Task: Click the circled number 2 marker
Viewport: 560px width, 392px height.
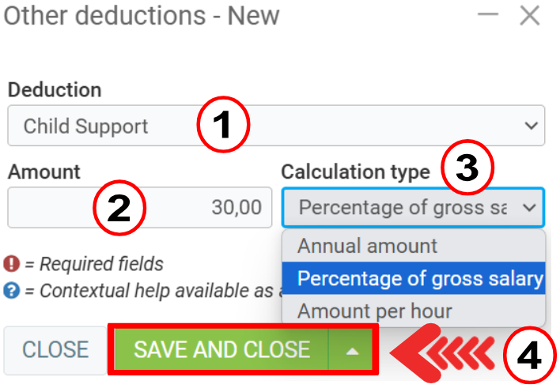Action: coord(119,208)
